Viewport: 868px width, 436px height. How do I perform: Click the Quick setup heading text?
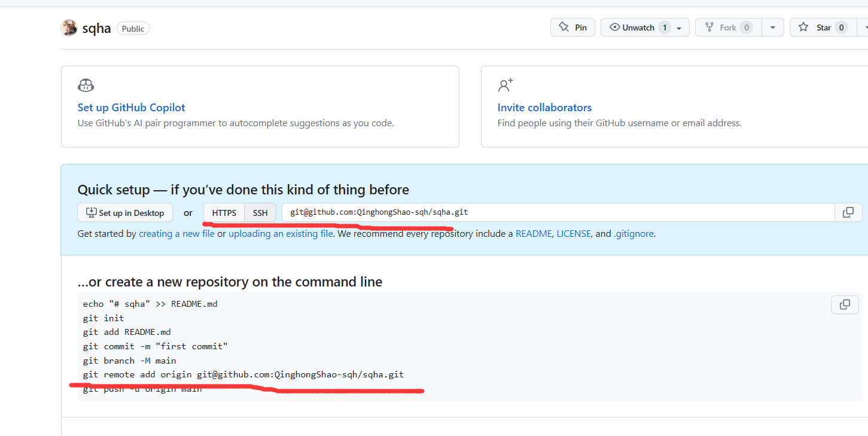243,190
